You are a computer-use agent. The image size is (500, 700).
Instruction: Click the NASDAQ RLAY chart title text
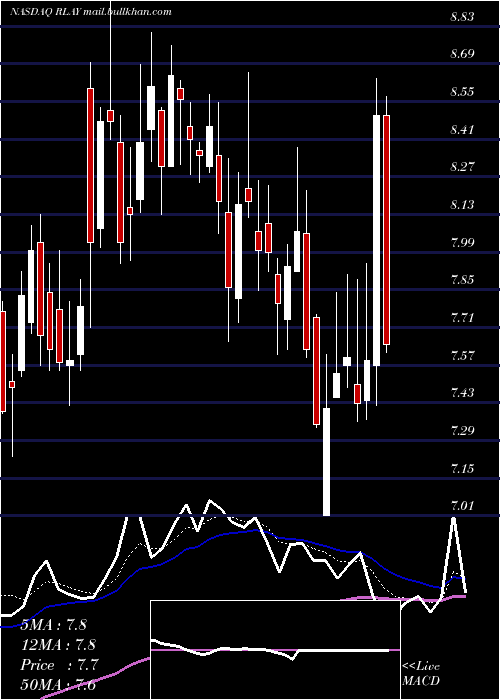91,12
